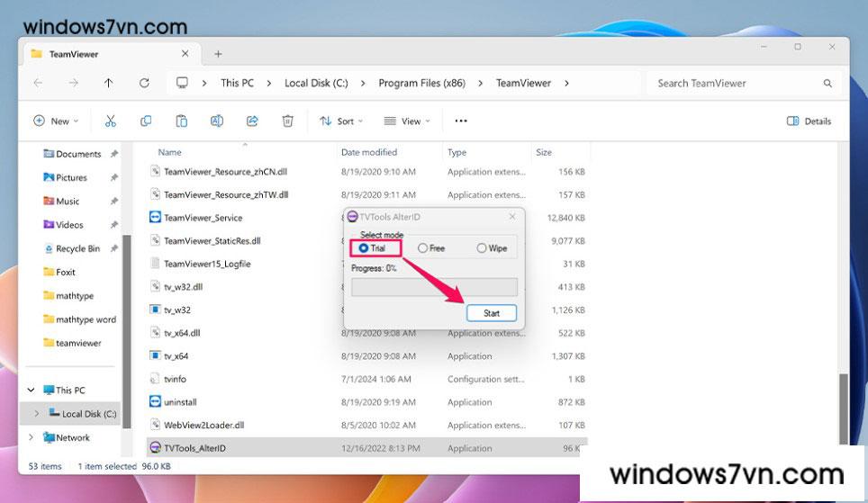Go forward with the forward arrow
Image resolution: width=868 pixels, height=503 pixels.
74,83
